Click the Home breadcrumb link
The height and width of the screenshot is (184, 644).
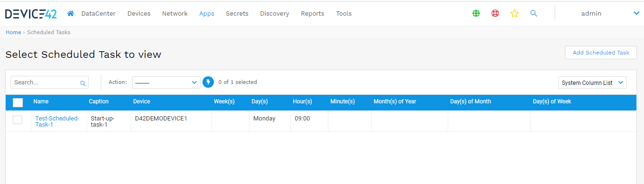13,32
